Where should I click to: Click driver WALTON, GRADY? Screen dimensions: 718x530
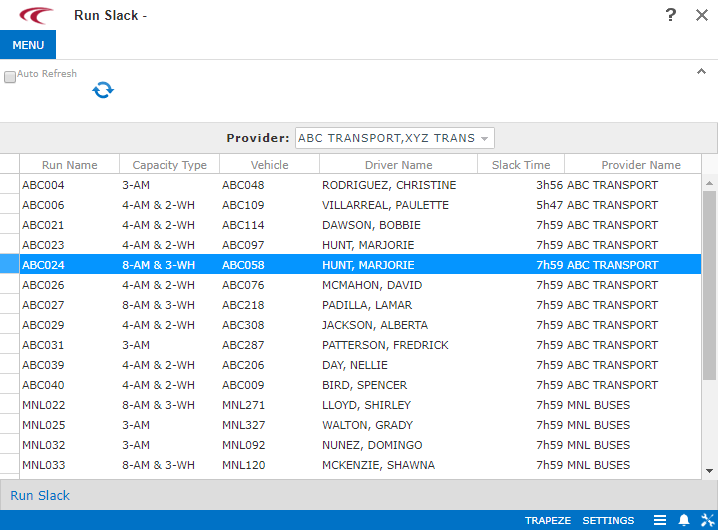coord(367,425)
